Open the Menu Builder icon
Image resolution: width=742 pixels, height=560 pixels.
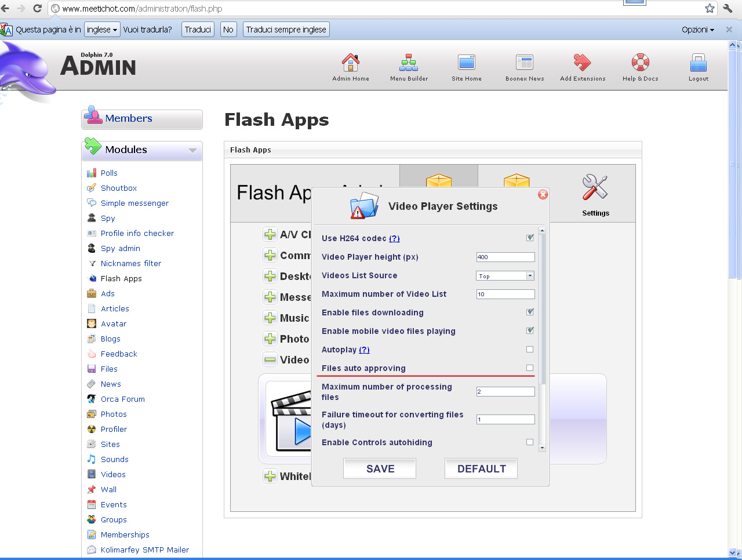tap(409, 63)
